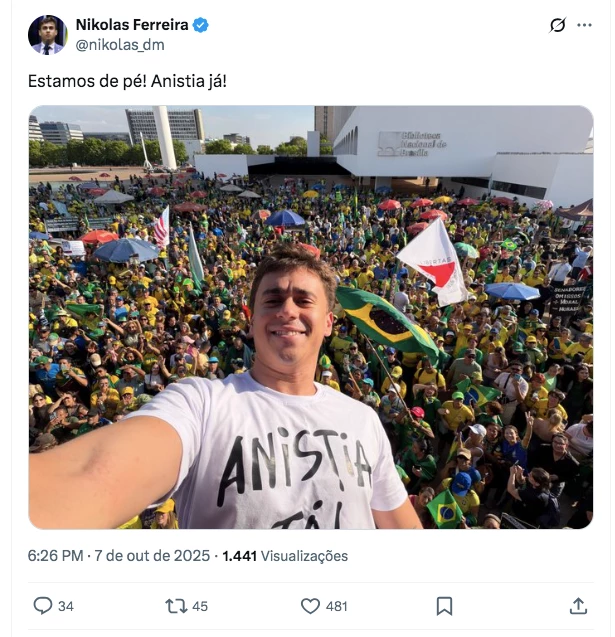Click the blue verified badge
This screenshot has width=615, height=637.
click(x=200, y=25)
